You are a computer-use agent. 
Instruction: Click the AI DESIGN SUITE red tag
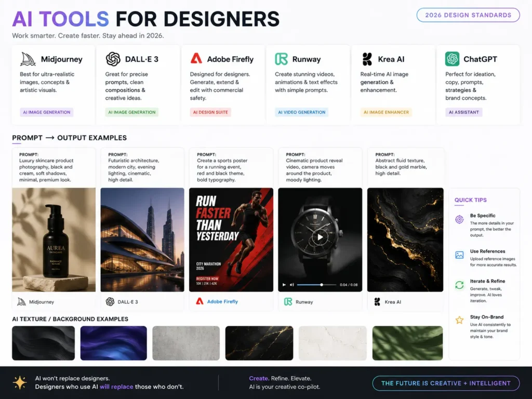pyautogui.click(x=210, y=112)
